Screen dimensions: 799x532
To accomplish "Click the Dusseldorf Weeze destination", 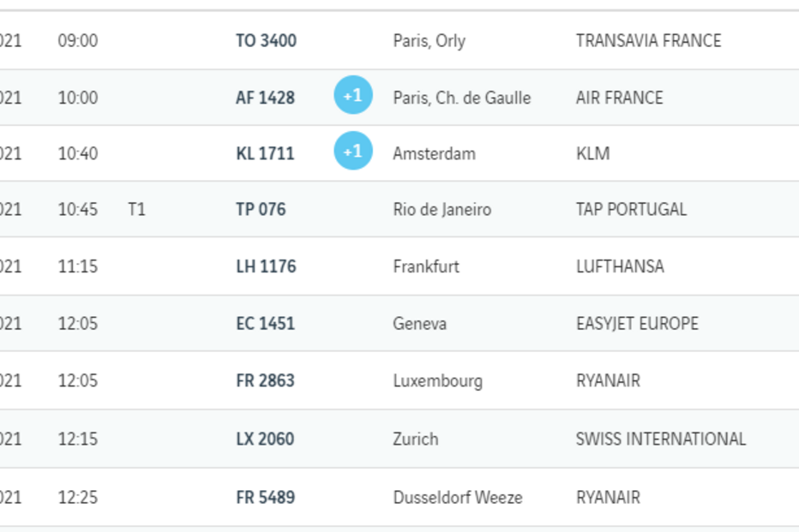I will click(x=457, y=497).
